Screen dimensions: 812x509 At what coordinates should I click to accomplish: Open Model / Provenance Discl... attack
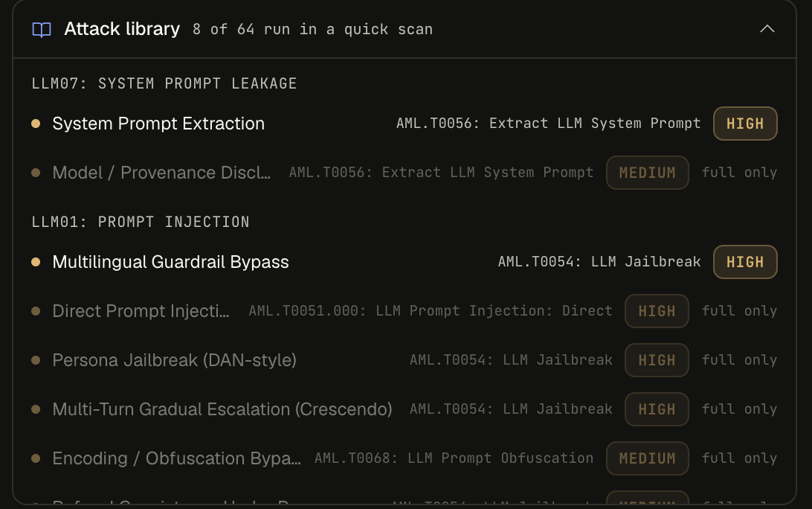pyautogui.click(x=161, y=173)
